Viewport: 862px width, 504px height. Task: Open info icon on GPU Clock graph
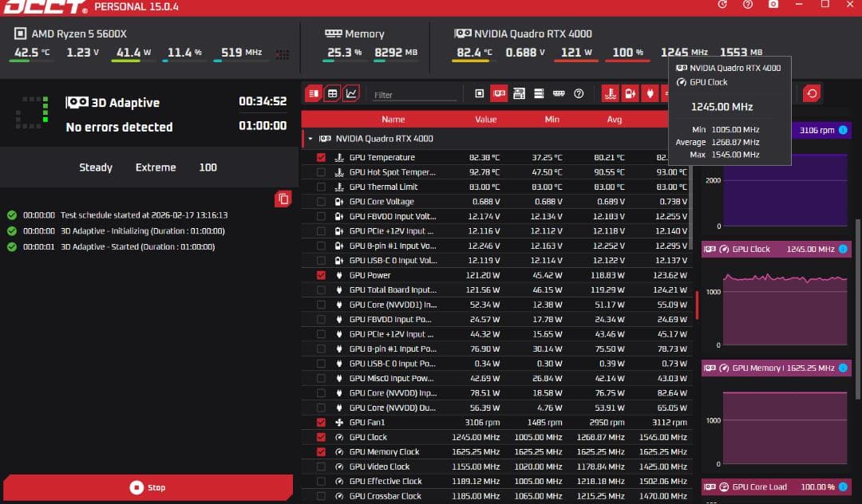coord(843,250)
